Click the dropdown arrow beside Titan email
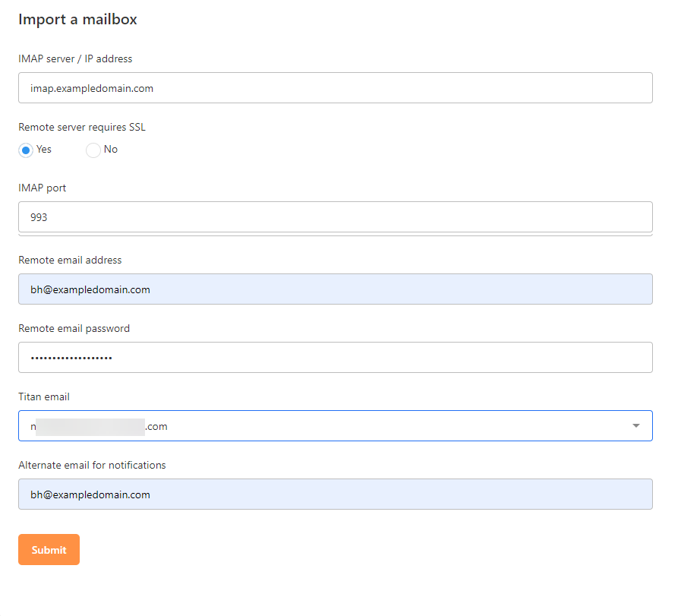Image resolution: width=681 pixels, height=616 pixels. 636,426
